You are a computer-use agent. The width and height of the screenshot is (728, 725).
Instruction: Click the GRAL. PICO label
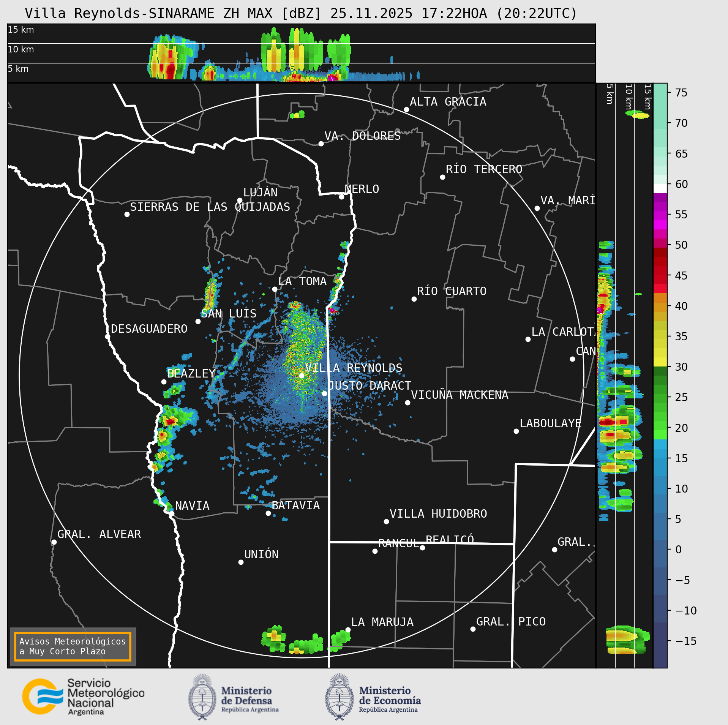tap(511, 622)
